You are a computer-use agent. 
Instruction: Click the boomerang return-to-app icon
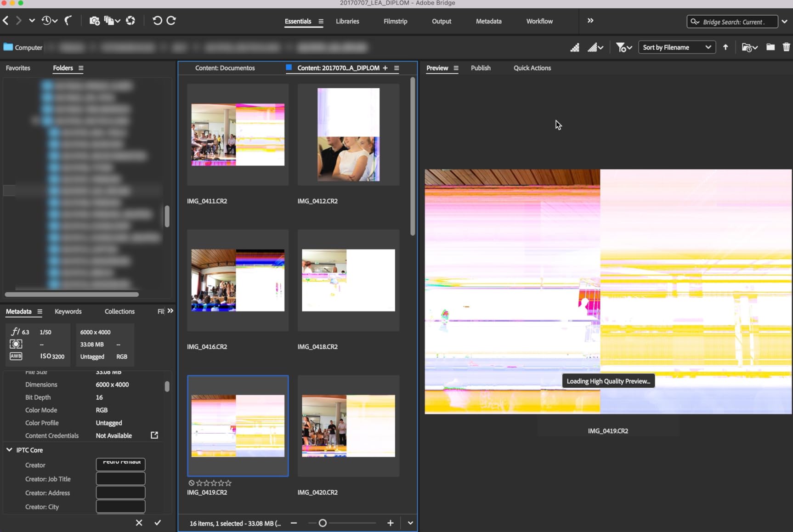pos(68,21)
